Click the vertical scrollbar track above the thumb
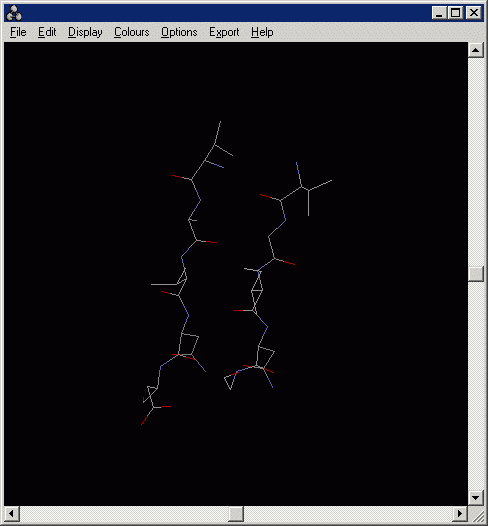The width and height of the screenshot is (488, 526). coord(476,162)
